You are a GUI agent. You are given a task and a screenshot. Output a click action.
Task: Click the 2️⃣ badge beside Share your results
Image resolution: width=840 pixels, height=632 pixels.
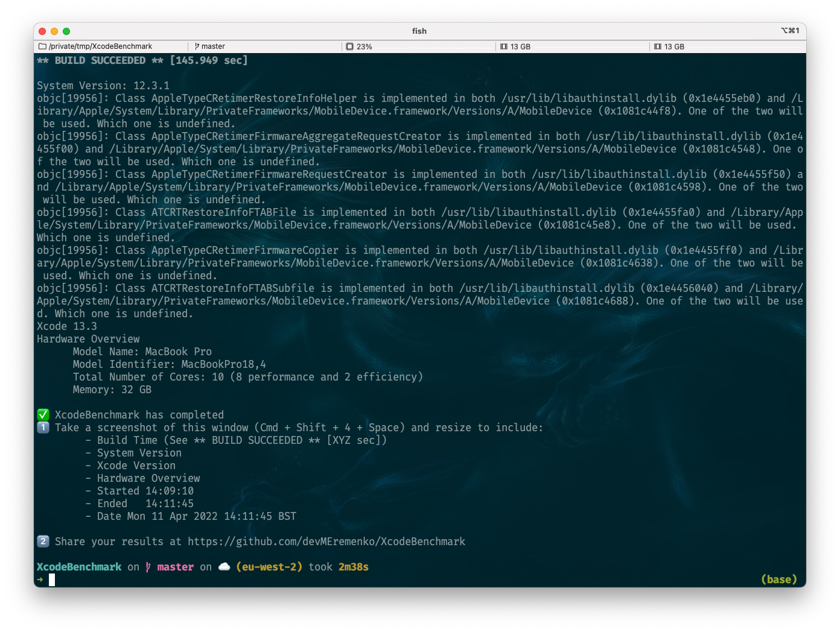point(43,542)
